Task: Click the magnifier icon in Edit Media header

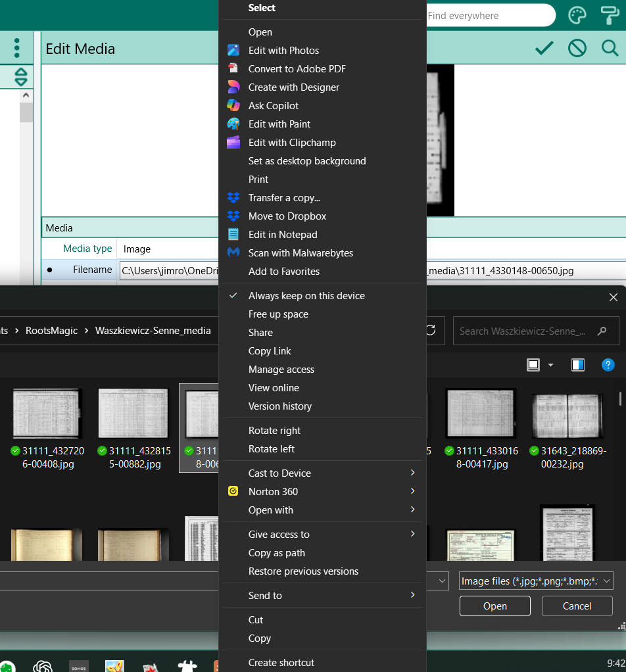Action: (610, 48)
